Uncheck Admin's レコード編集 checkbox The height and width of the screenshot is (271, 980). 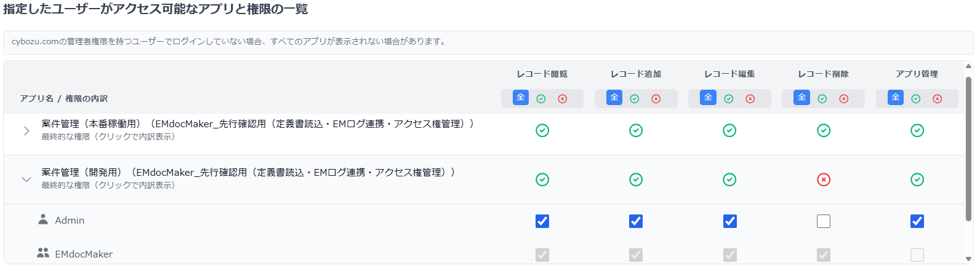point(730,221)
